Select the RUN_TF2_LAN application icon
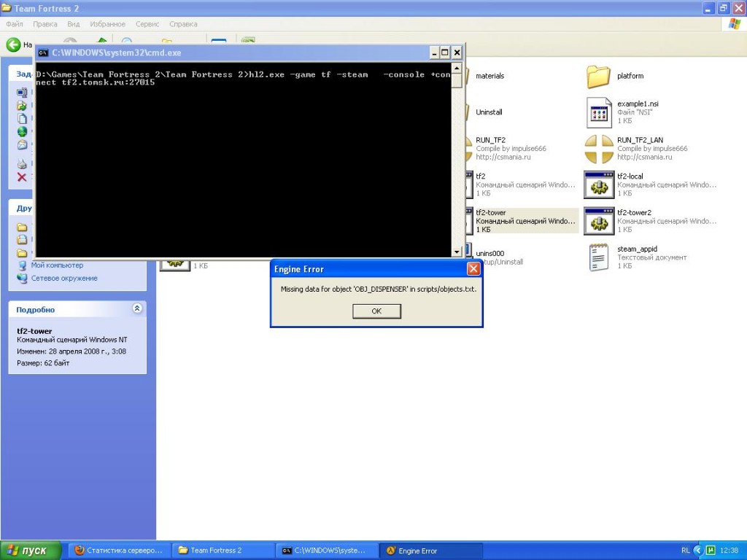Screen dimensions: 747x560 [x=599, y=149]
